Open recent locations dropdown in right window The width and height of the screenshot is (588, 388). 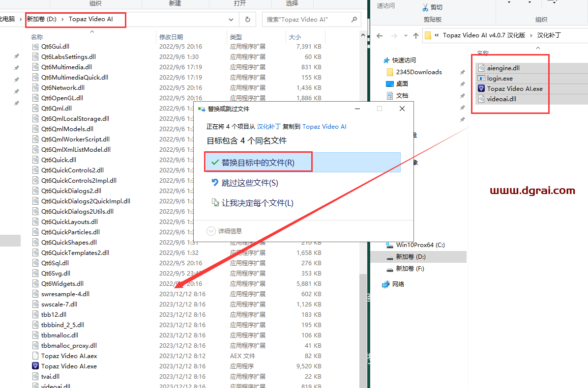point(406,35)
